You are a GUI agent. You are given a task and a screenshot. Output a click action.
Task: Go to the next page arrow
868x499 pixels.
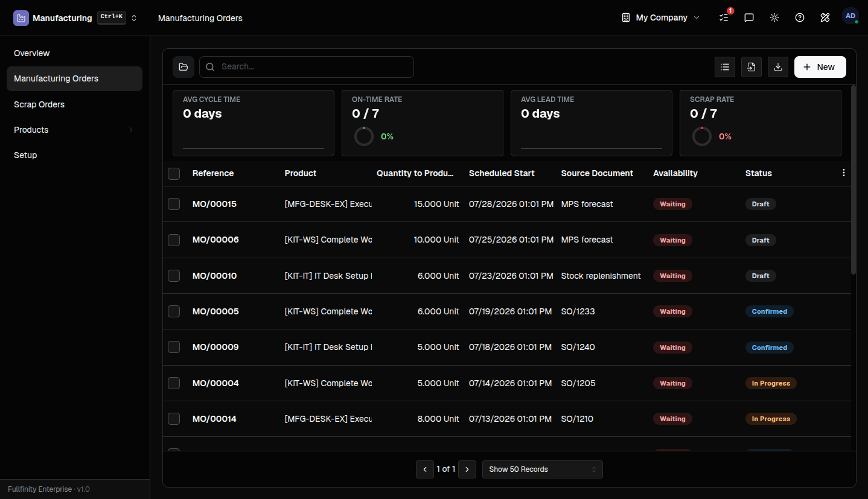(467, 469)
